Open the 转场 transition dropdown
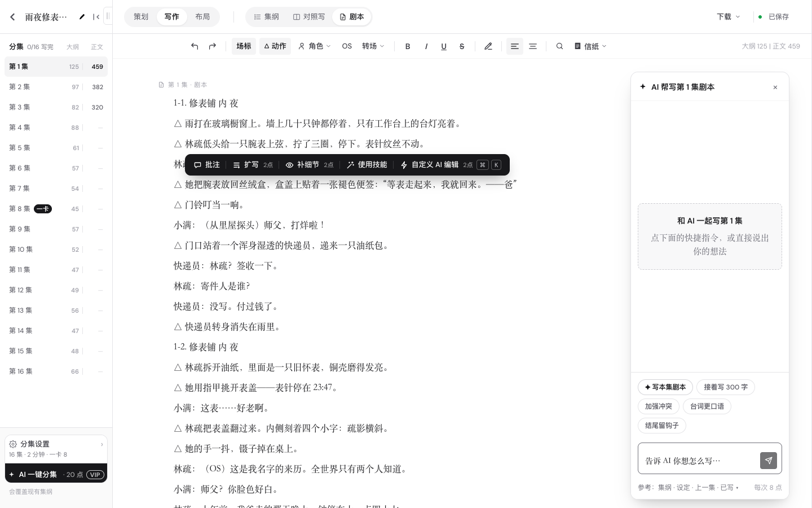The width and height of the screenshot is (812, 508). [x=373, y=46]
